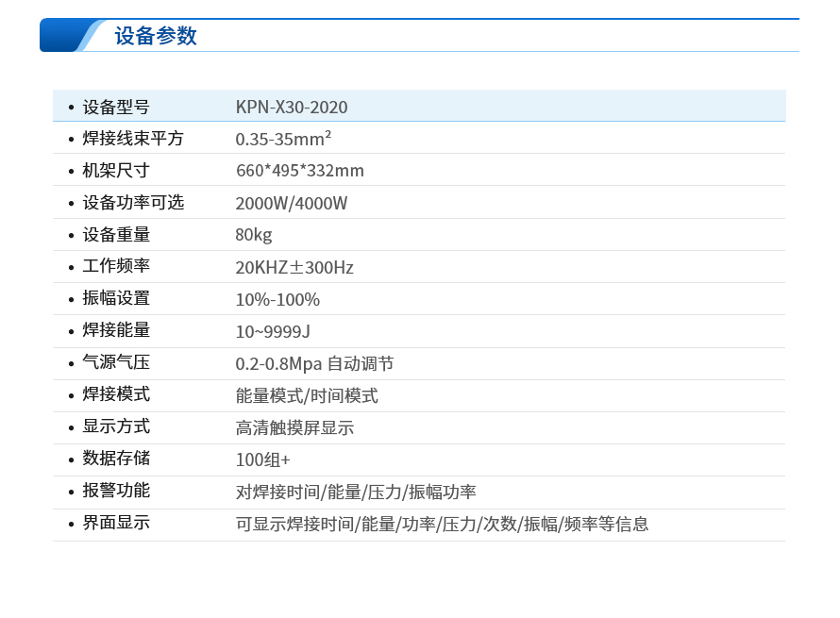
Task: Select the 振幅设置 label
Action: pos(116,298)
